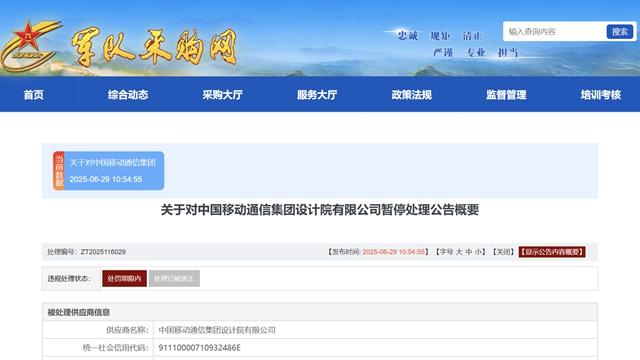Screen dimensions: 640x360
Task: Click the 处理已被更正 grey status button
Action: (174, 278)
